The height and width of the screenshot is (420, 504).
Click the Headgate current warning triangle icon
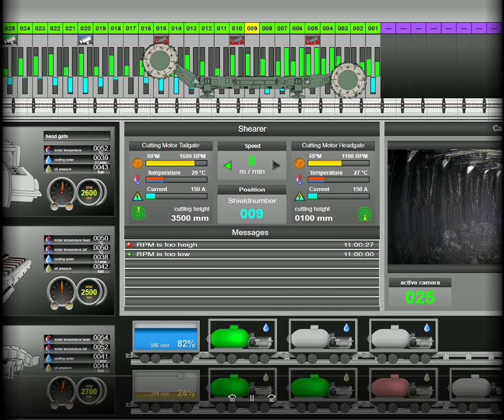coord(299,196)
